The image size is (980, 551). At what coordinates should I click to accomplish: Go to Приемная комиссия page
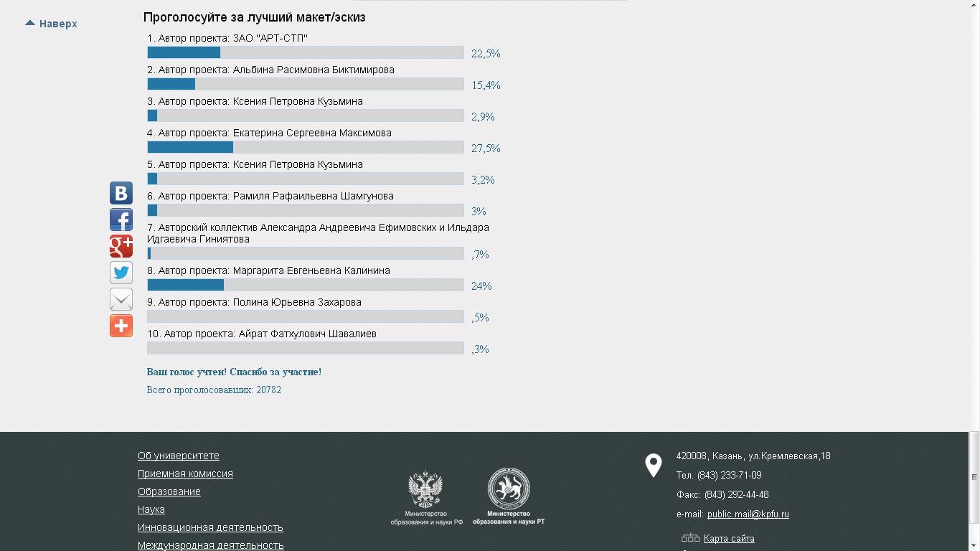[x=185, y=474]
